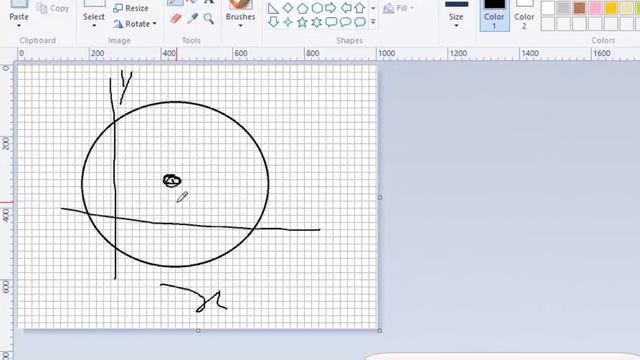Choose the rounded rectangular callout shape
The height and width of the screenshot is (360, 640).
click(x=331, y=22)
